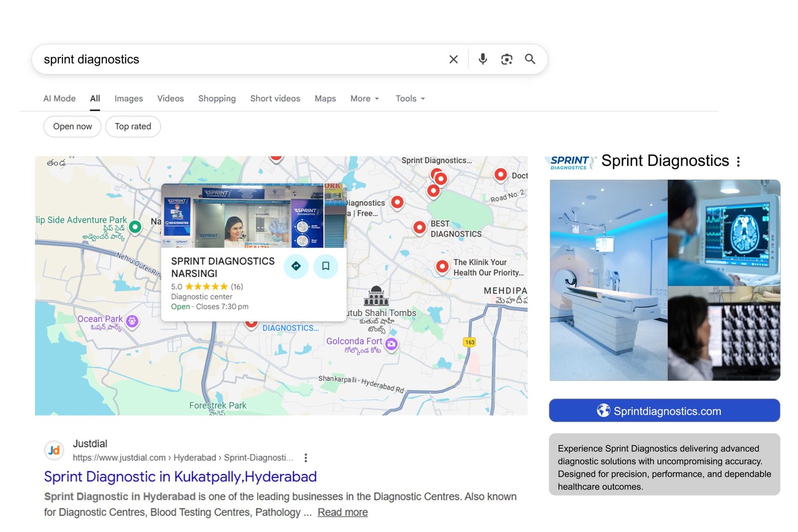Clear the search box text

453,59
